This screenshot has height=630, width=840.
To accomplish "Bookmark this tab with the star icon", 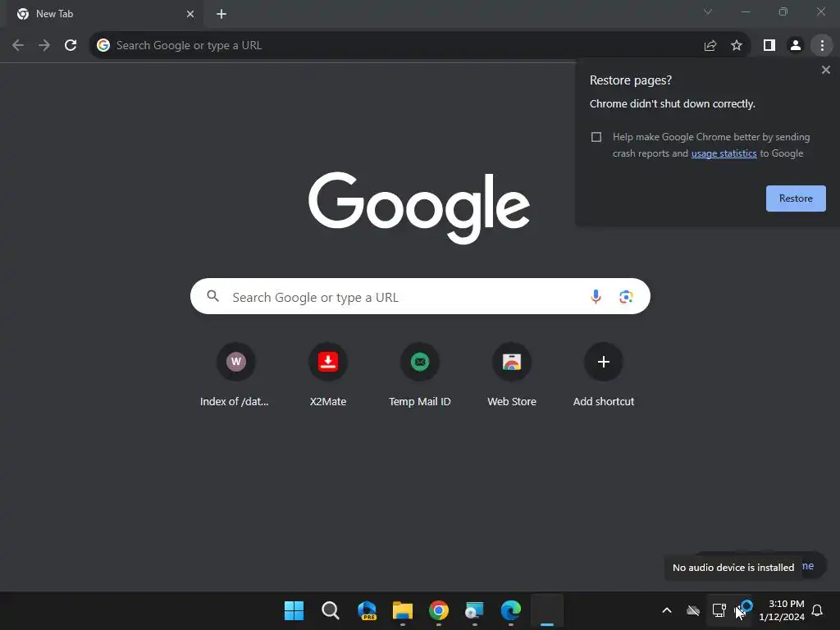I will coord(737,46).
